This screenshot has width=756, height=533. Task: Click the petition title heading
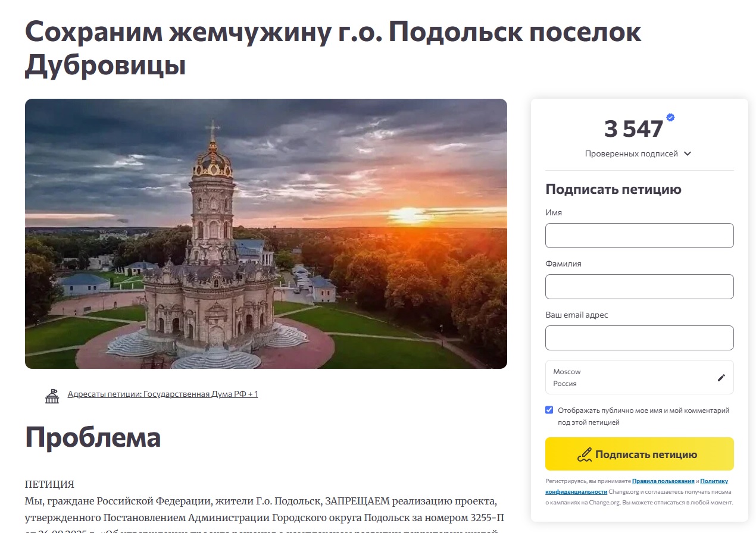(333, 49)
